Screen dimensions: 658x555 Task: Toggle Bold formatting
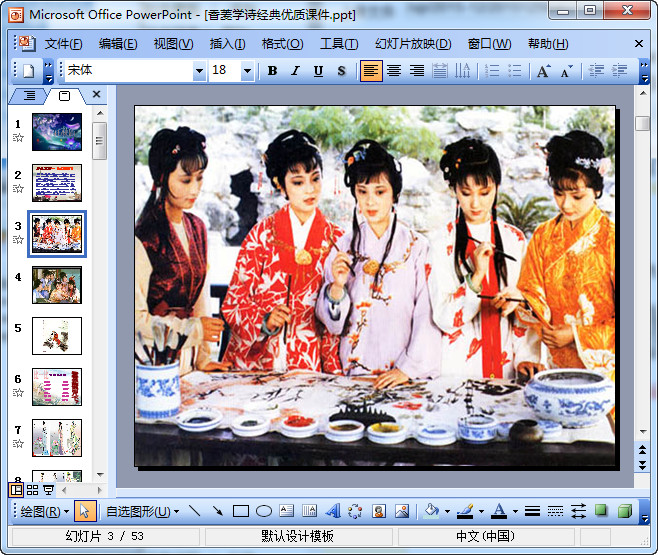272,71
